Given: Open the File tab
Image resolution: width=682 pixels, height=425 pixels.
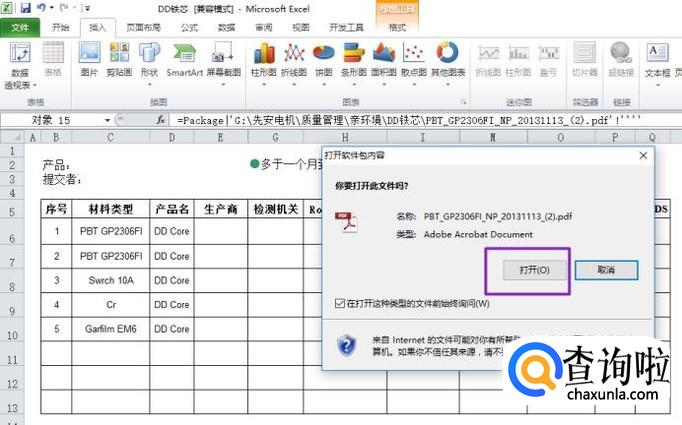Looking at the screenshot, I should [x=20, y=28].
